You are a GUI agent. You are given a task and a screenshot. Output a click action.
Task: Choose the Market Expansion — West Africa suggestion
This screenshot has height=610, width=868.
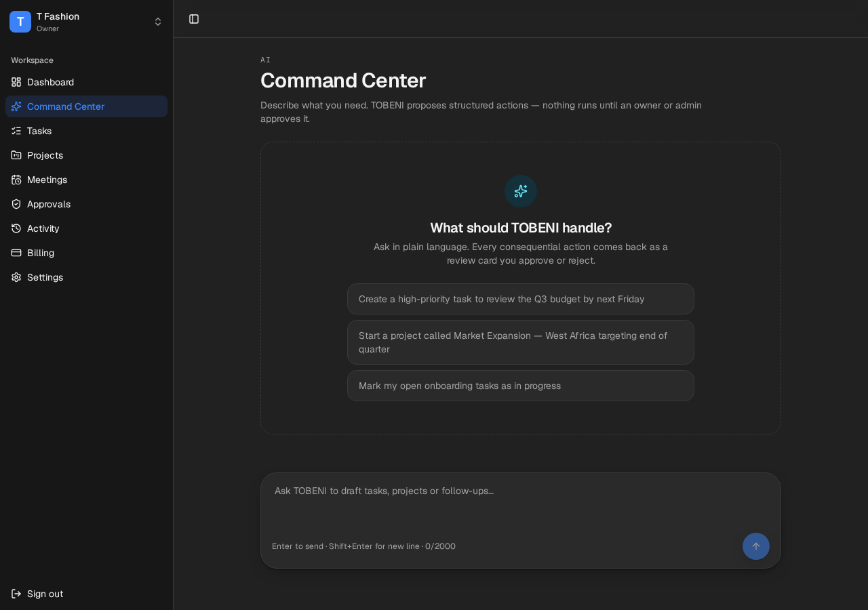pyautogui.click(x=521, y=342)
